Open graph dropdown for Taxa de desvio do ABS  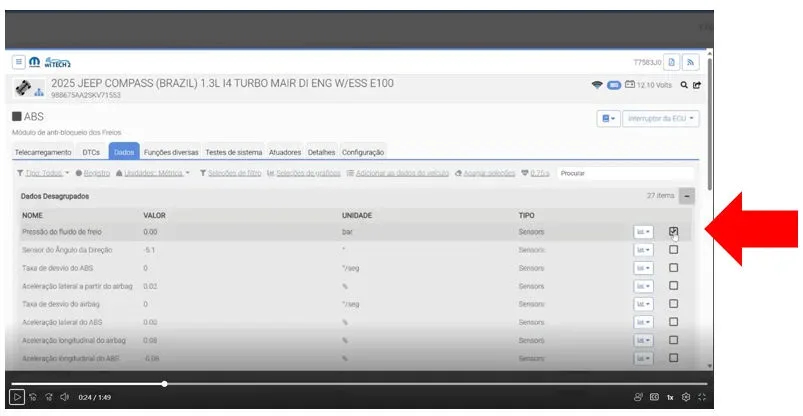pyautogui.click(x=643, y=268)
